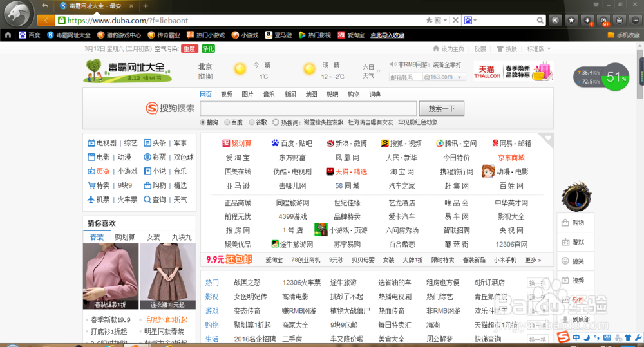The height and width of the screenshot is (347, 644).
Task: Open the downloads toolbar icon
Action: pos(587,20)
